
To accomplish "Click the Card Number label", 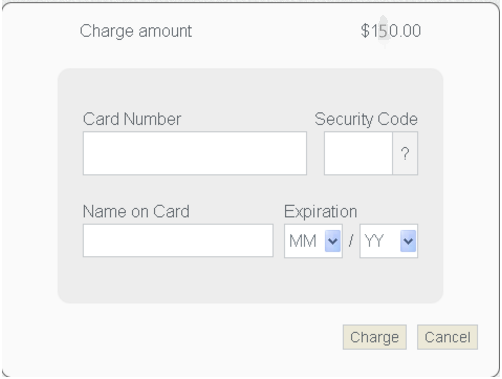I will 132,119.
